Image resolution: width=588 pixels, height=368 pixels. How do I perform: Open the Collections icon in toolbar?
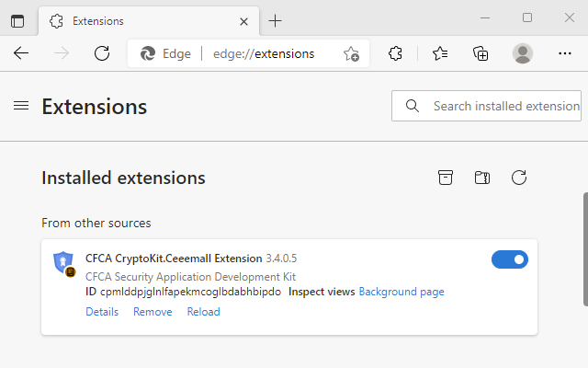(481, 53)
